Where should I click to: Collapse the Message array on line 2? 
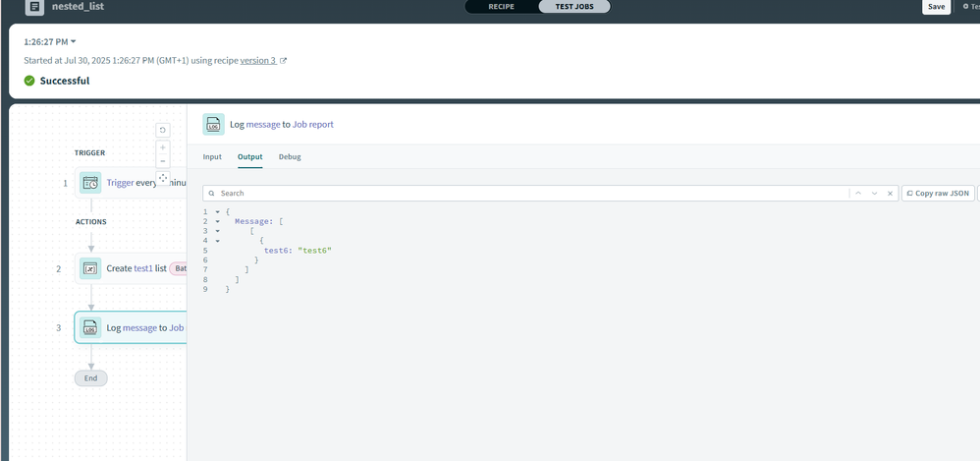point(217,221)
